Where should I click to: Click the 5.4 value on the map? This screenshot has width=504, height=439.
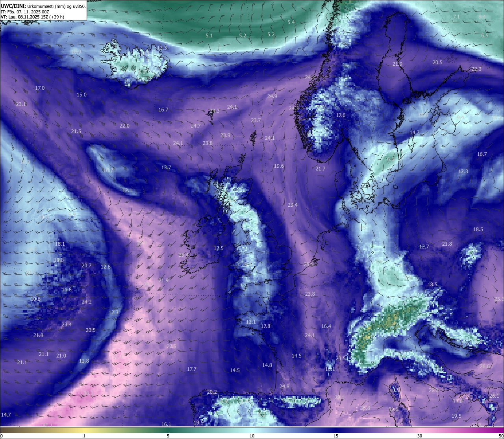click(x=291, y=22)
